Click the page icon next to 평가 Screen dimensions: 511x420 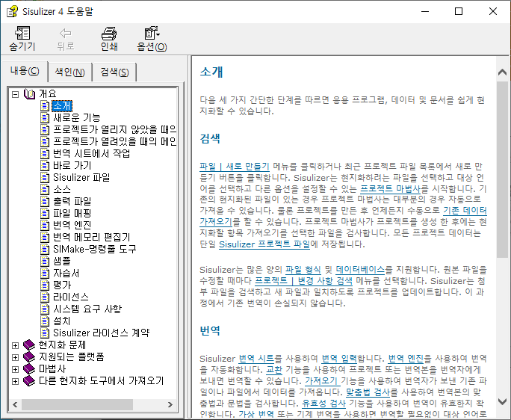(x=45, y=285)
